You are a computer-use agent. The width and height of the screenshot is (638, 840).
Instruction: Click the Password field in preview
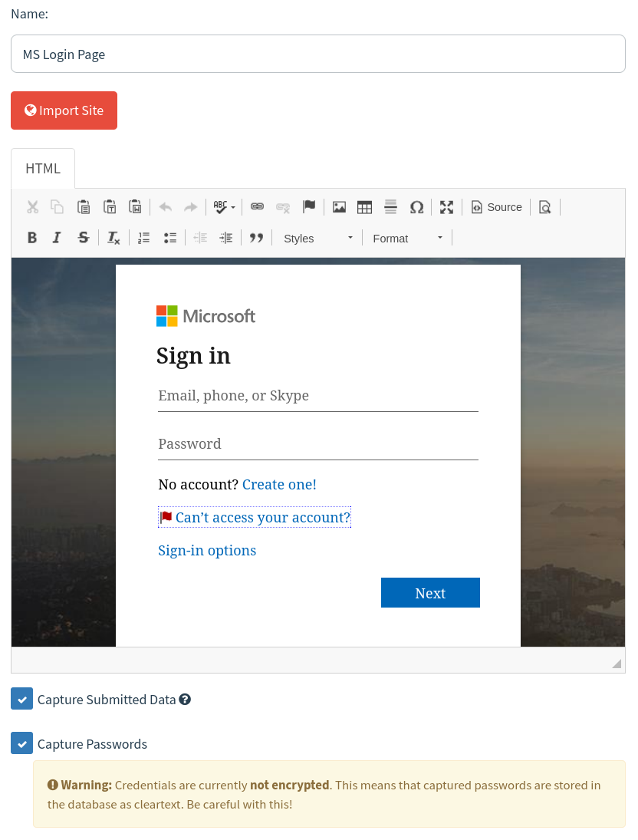click(x=318, y=444)
